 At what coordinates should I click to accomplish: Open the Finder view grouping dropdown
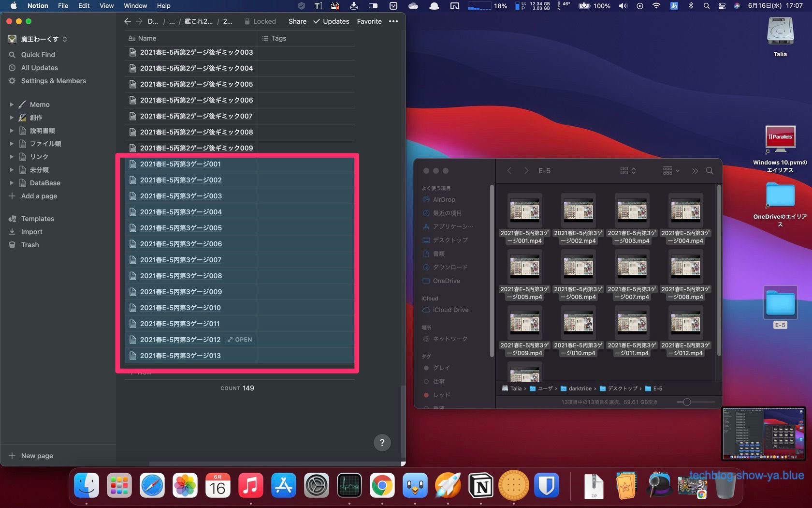pos(671,171)
